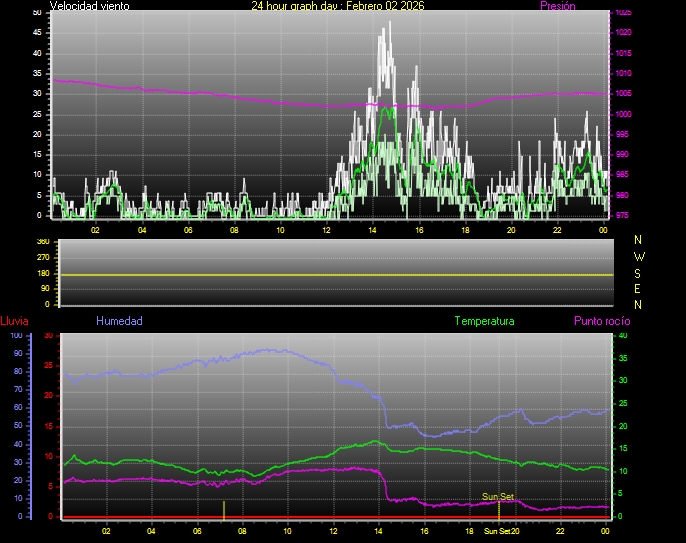Click 100 on the blue humidity axis

16,335
